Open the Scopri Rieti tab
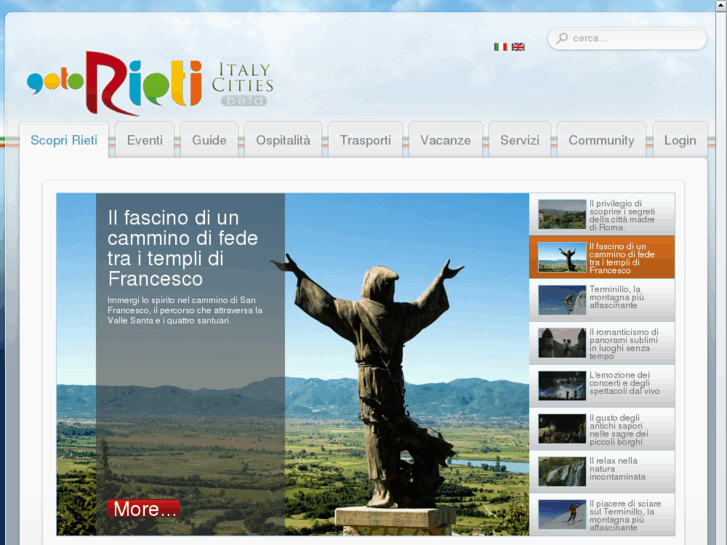 point(64,140)
